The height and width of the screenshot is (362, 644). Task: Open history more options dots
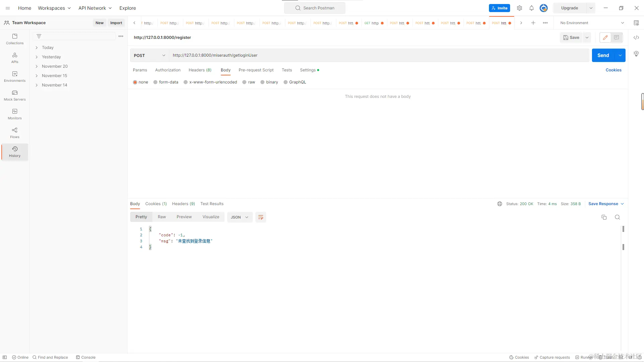(121, 36)
